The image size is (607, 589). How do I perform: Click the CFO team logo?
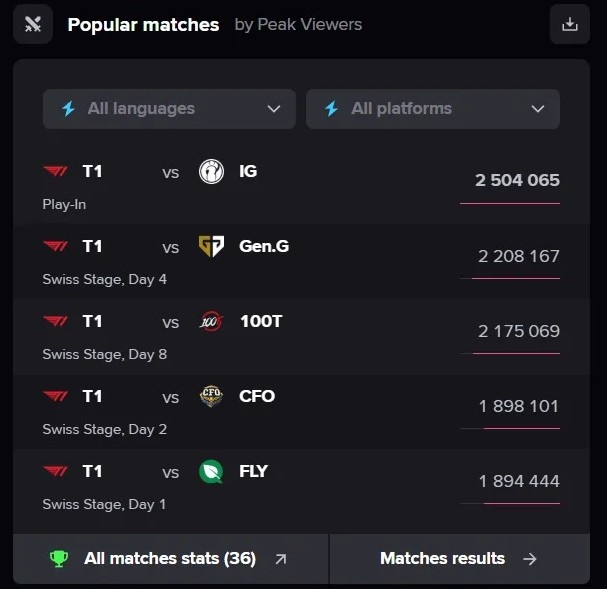coord(211,396)
